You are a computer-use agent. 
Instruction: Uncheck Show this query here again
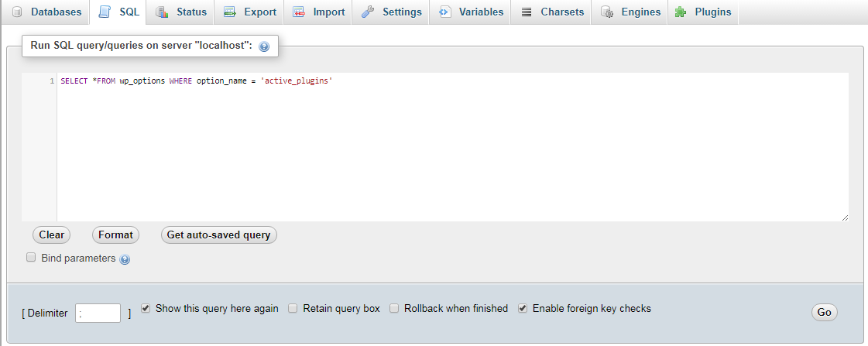click(x=146, y=308)
